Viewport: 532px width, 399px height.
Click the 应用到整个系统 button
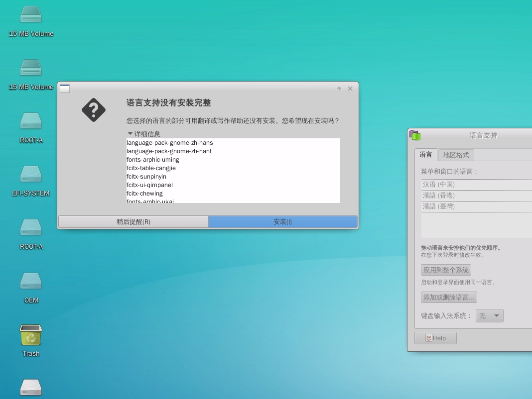tap(446, 270)
